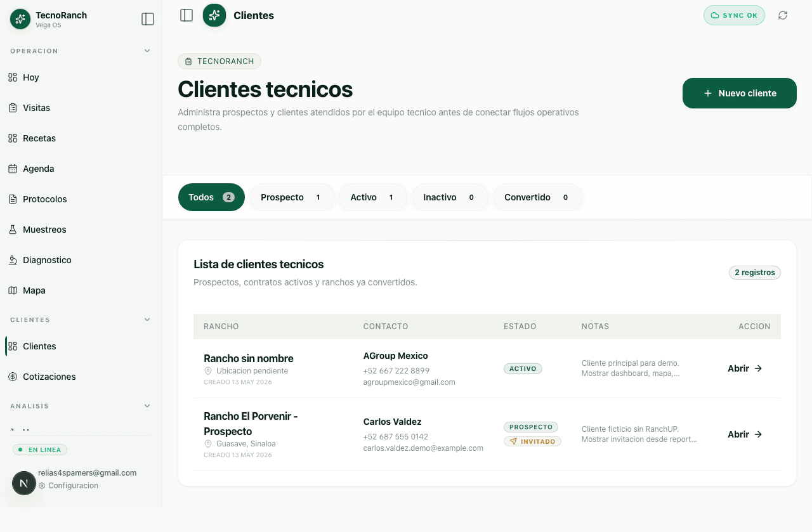Click the Protocolos document icon
This screenshot has height=532, width=812.
tap(13, 199)
